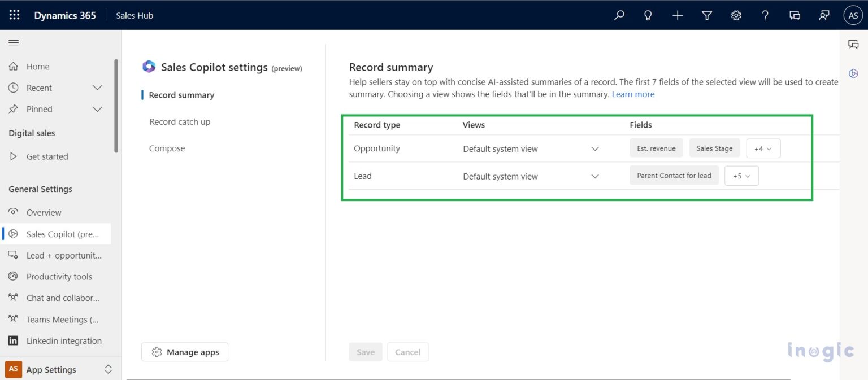Click the lightbulb suggestions icon
This screenshot has width=868, height=380.
[648, 15]
